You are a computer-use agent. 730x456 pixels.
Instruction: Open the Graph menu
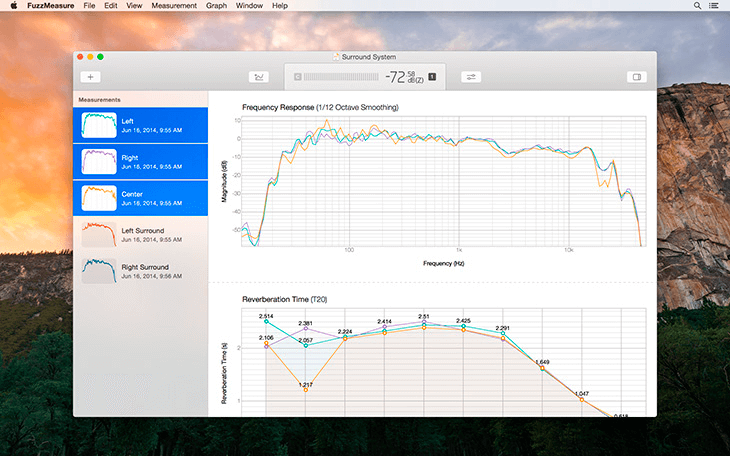click(x=216, y=6)
